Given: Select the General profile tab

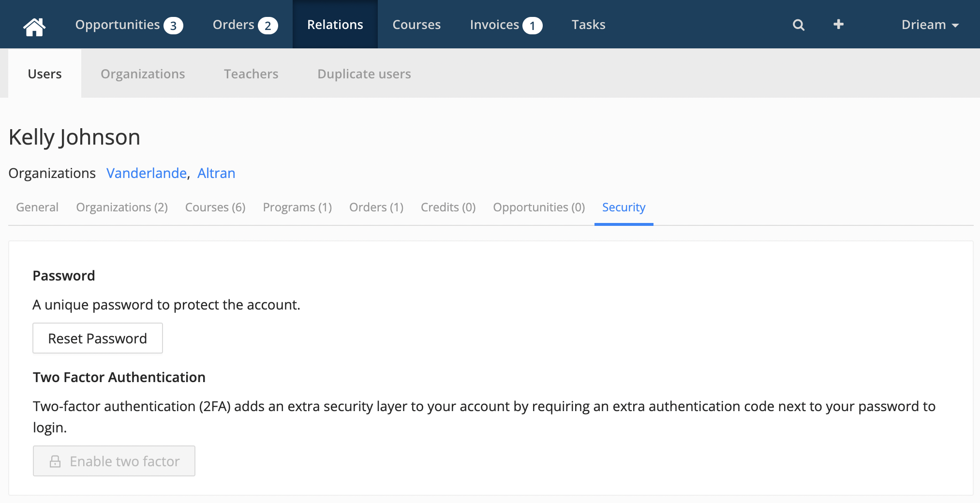Looking at the screenshot, I should pos(37,207).
